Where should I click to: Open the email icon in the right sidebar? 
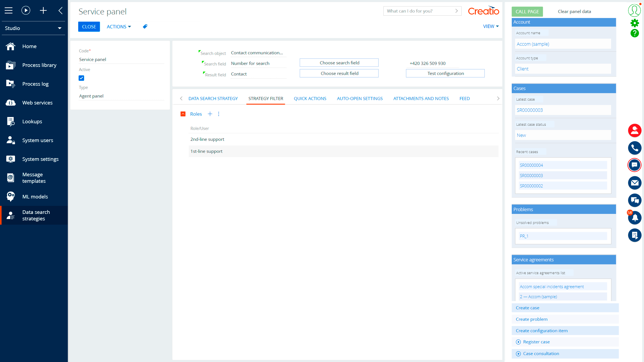pos(635,183)
